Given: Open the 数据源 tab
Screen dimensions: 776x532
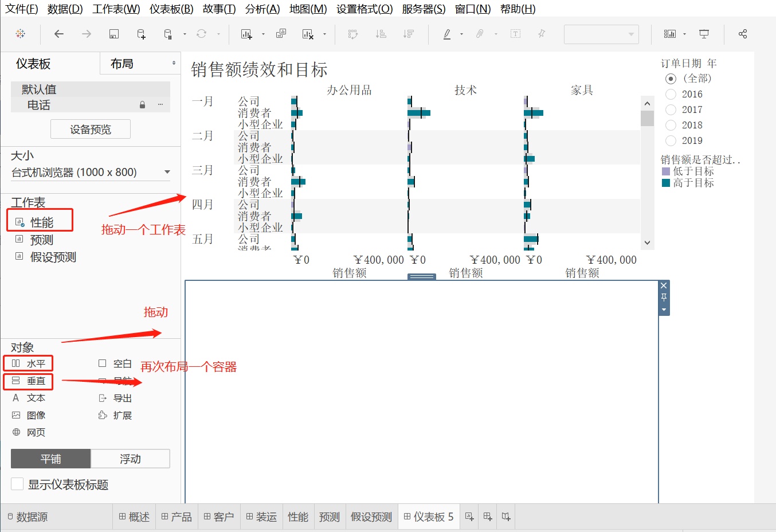Looking at the screenshot, I should pos(28,517).
